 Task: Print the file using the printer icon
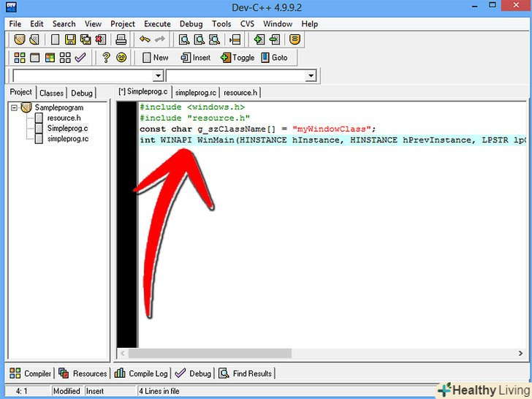click(x=121, y=39)
